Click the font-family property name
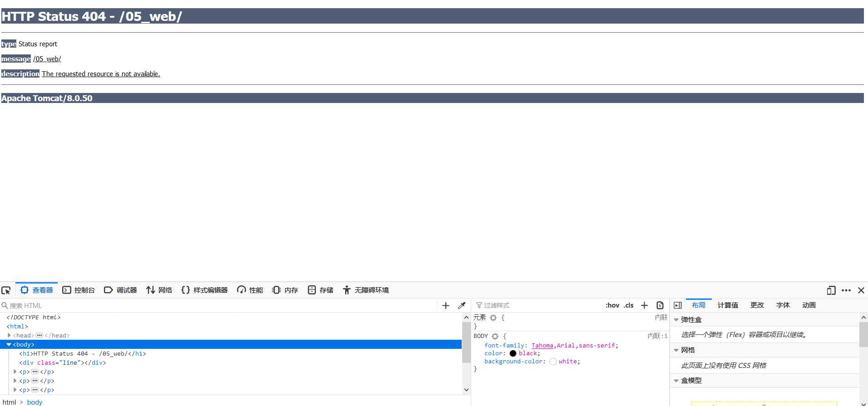Viewport: 868px width, 406px height. tap(504, 346)
